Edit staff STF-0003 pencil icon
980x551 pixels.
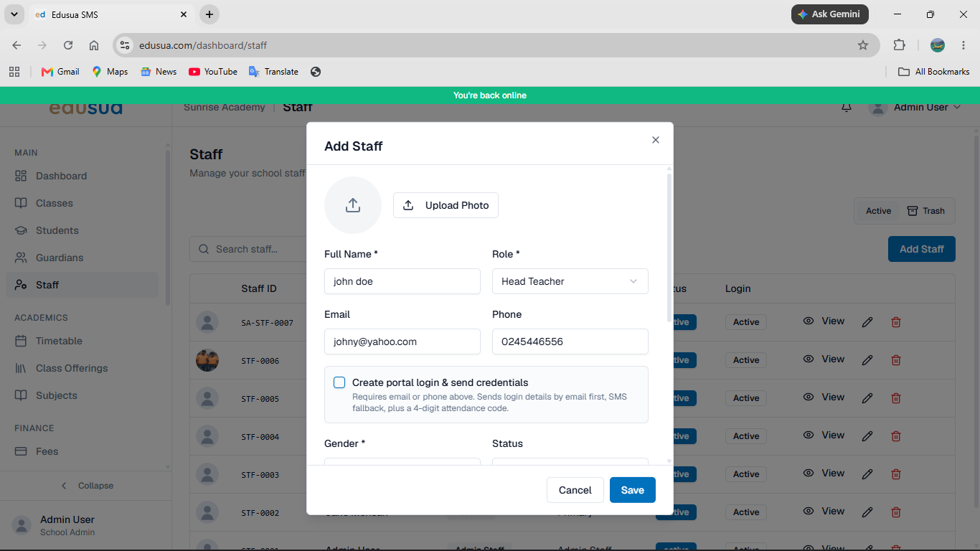[x=867, y=474]
